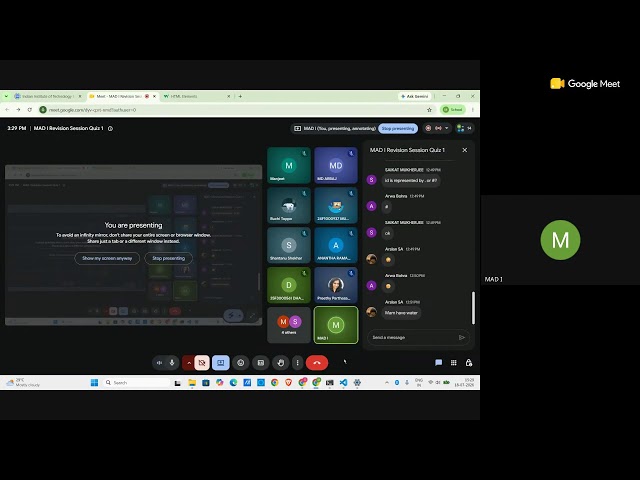
Task: Click the send message arrow icon
Action: (462, 337)
